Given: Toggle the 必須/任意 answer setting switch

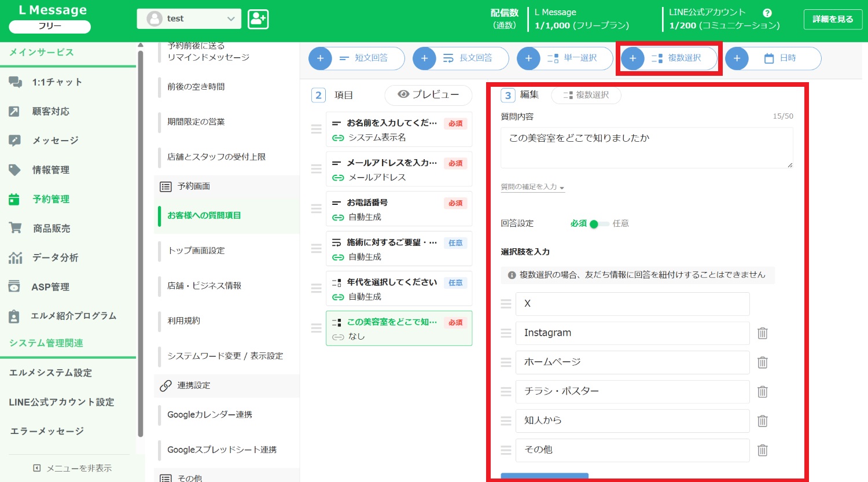Looking at the screenshot, I should [x=599, y=224].
